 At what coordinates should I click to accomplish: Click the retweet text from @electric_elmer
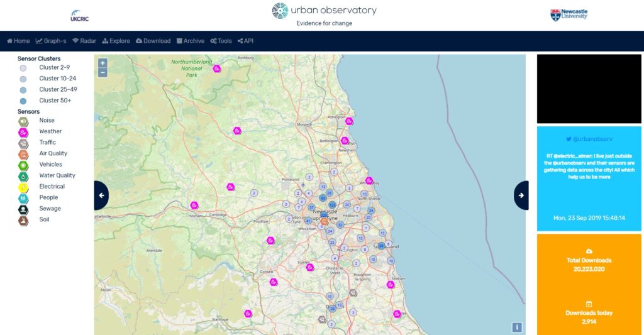click(589, 167)
